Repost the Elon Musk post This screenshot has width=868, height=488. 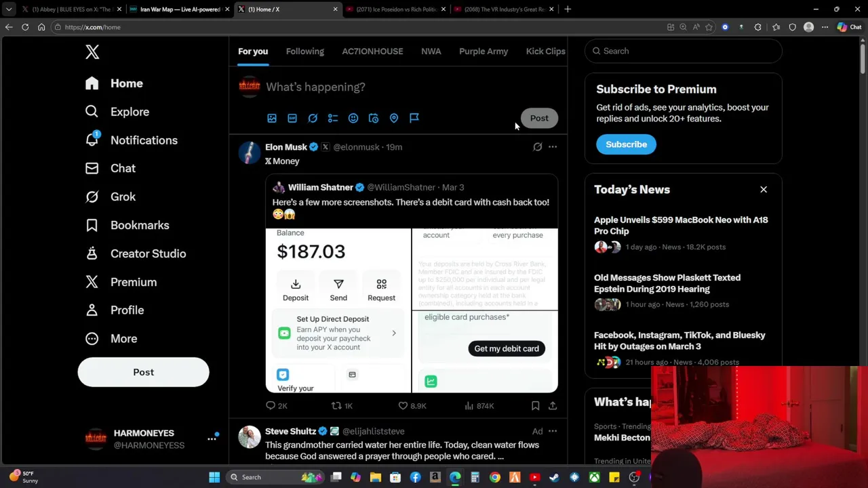click(x=342, y=405)
